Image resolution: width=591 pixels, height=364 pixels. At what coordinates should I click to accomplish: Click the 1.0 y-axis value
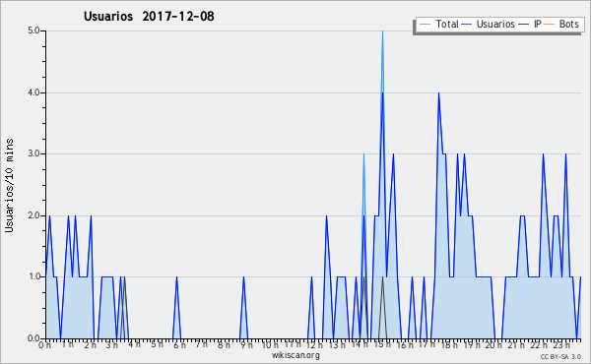click(33, 276)
